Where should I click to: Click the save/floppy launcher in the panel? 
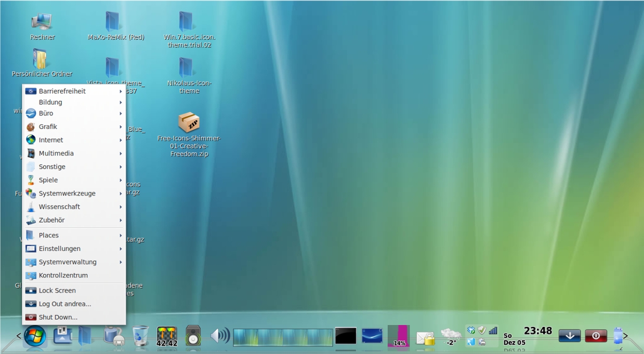[x=63, y=335]
